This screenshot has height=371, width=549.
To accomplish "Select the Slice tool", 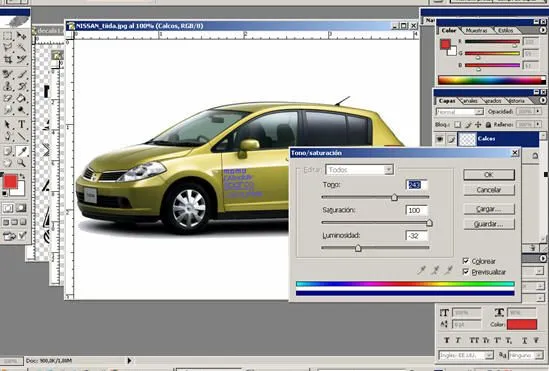I will pos(21,59).
